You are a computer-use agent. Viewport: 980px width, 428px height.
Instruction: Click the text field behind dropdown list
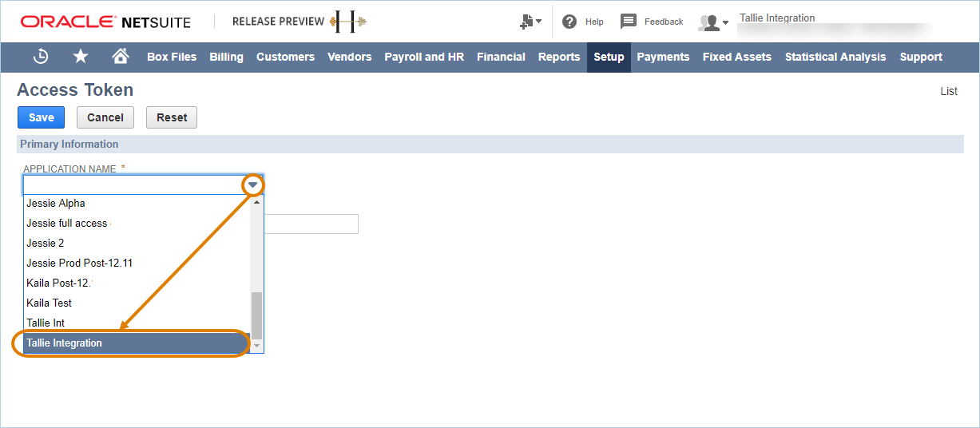click(x=311, y=224)
